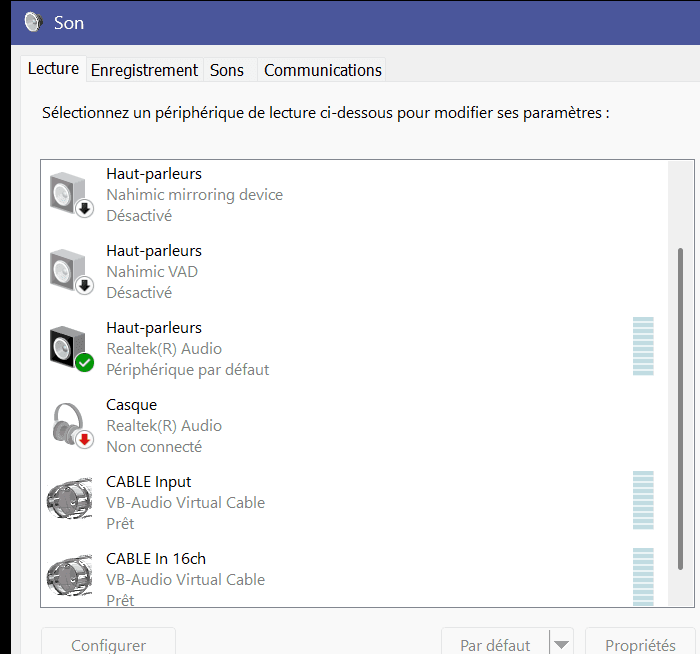The image size is (700, 654).
Task: Click the Nahimic VAD speaker icon
Action: 71,271
